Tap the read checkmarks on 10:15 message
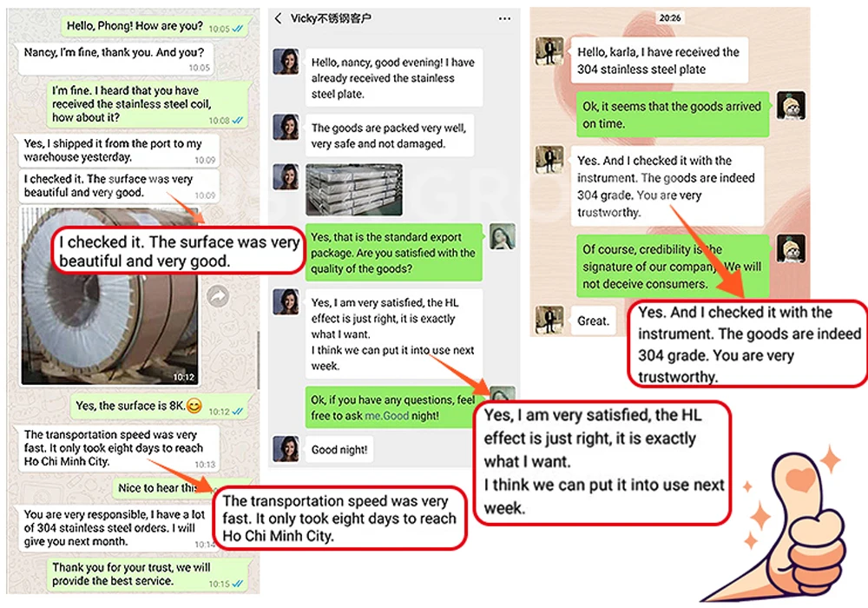This screenshot has height=608, width=868. pos(238,584)
